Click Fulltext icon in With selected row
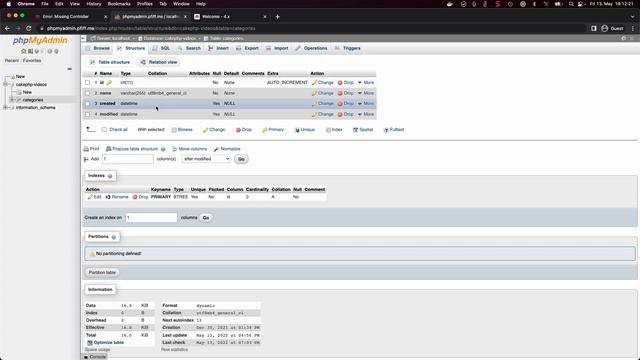This screenshot has width=640, height=360. [386, 130]
